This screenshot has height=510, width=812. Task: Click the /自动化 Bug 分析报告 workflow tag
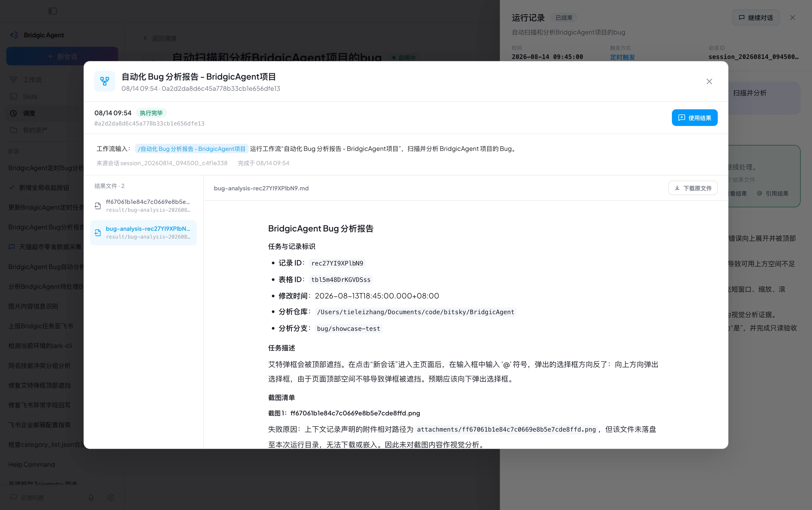[191, 149]
